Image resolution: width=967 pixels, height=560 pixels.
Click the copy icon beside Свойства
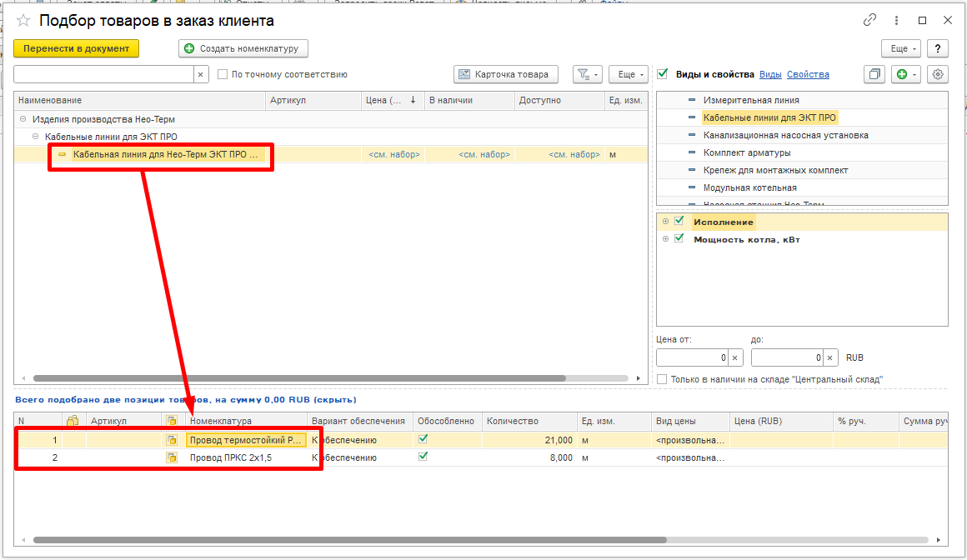click(874, 75)
